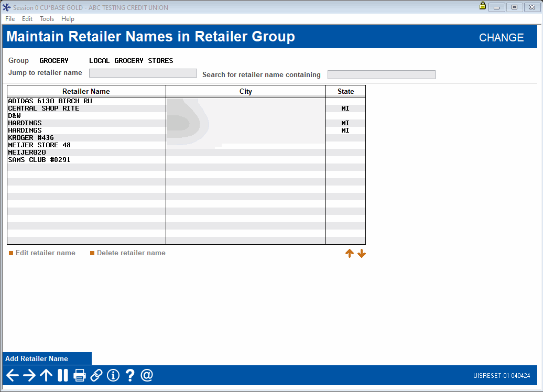Click Add Retailer Name button
The height and width of the screenshot is (392, 543).
(x=47, y=358)
